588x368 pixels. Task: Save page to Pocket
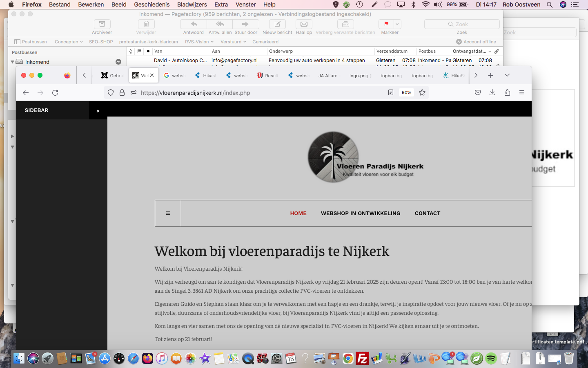click(478, 93)
